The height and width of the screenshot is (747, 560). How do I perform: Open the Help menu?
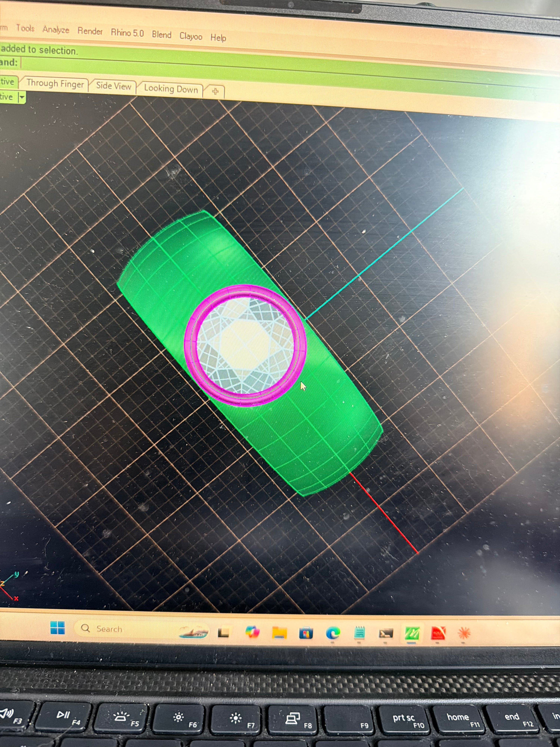click(218, 38)
